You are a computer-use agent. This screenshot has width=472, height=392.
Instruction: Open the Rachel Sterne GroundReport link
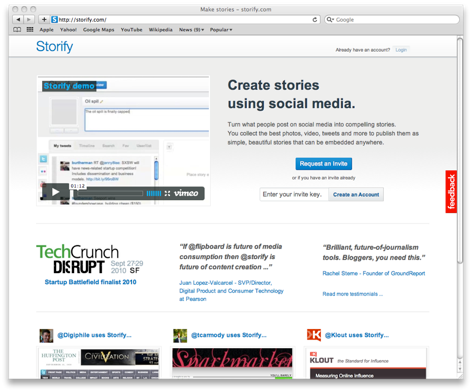point(374,273)
